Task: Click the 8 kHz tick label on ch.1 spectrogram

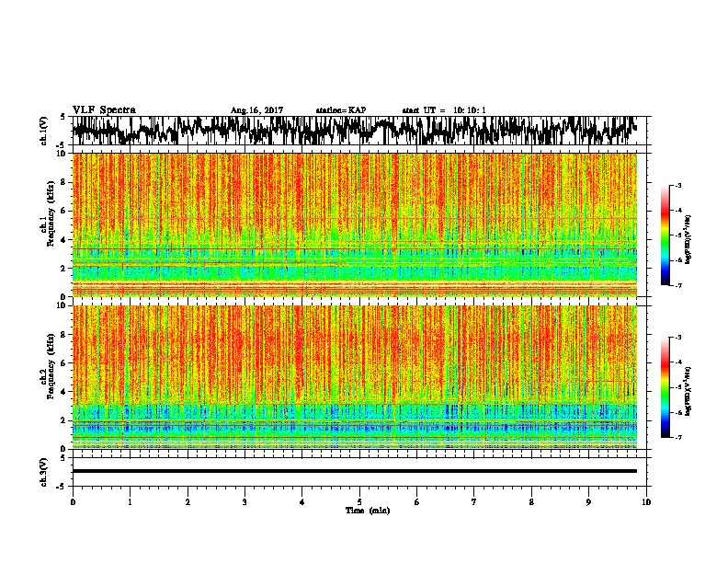Action: 64,182
